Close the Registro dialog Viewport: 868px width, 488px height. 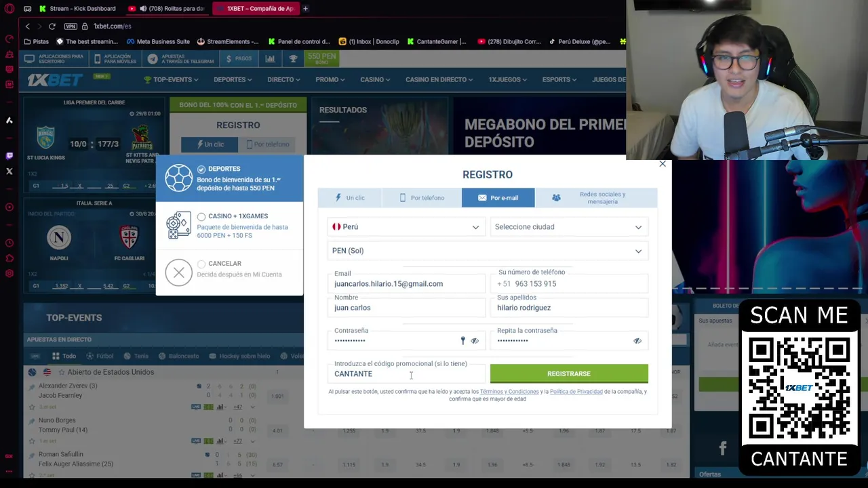[x=663, y=164]
